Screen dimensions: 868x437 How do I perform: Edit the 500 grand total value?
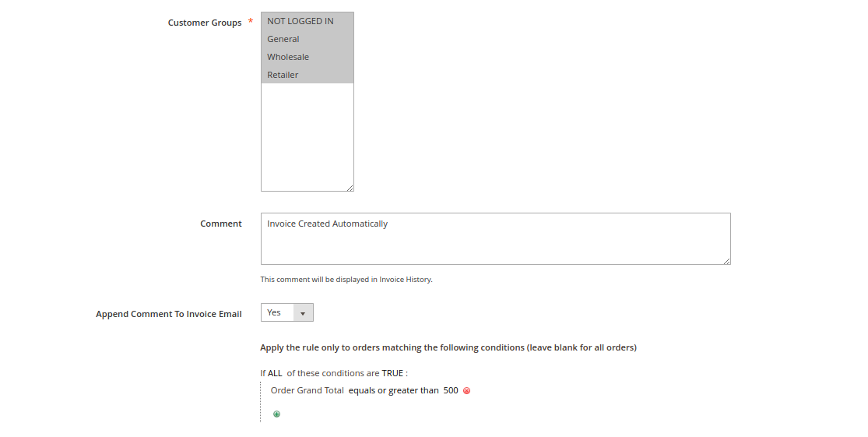451,390
